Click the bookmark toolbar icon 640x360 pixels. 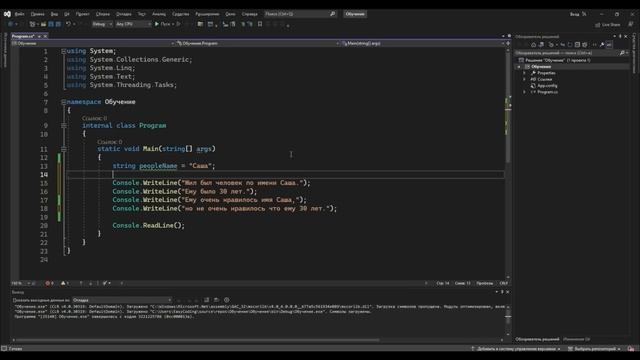260,24
